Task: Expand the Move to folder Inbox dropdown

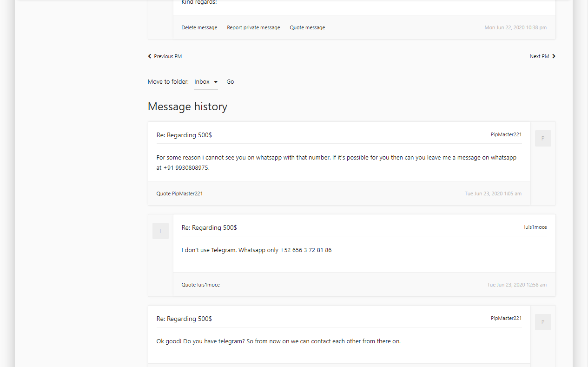Action: (206, 82)
